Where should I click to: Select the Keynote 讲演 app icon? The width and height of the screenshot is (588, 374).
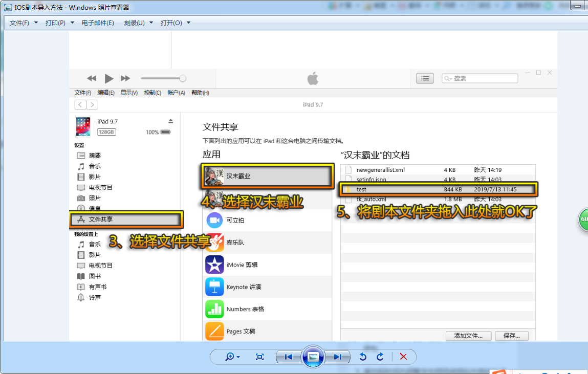pos(214,287)
